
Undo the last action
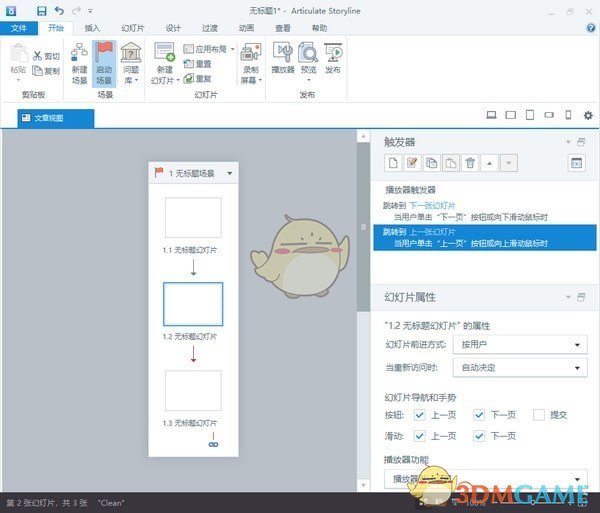[x=59, y=11]
